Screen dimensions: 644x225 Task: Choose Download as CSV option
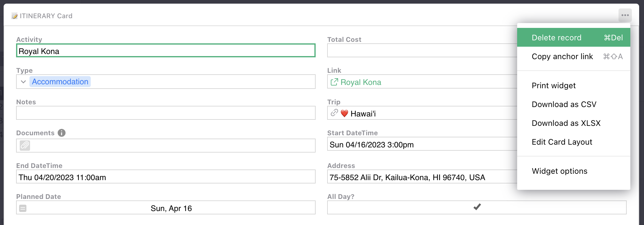pos(564,104)
